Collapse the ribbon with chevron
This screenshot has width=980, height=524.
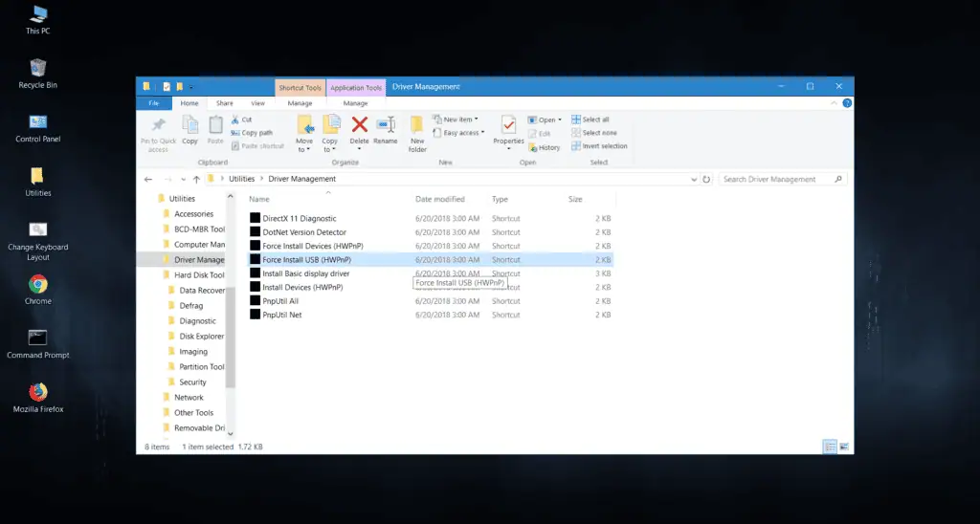click(x=834, y=103)
